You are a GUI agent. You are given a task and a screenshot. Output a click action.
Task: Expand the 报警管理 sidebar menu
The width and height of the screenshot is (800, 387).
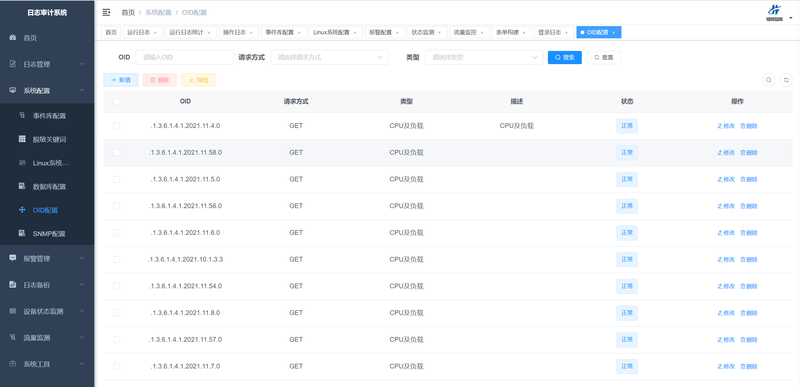82,259
